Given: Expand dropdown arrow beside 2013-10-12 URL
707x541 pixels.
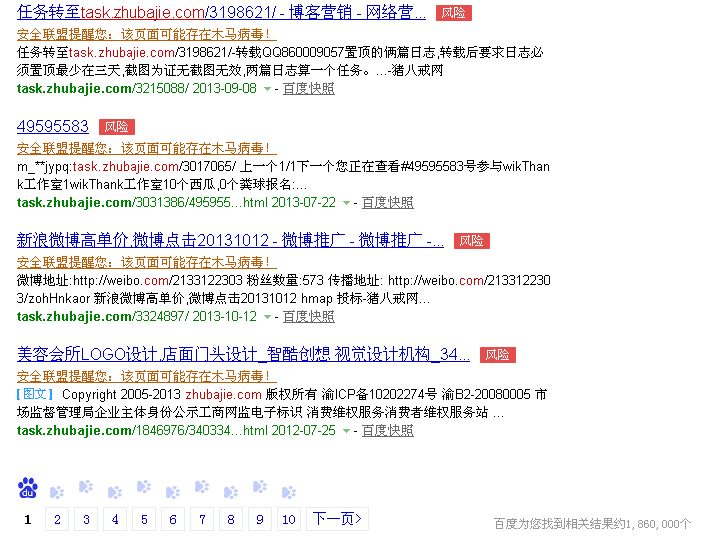Looking at the screenshot, I should click(x=267, y=317).
